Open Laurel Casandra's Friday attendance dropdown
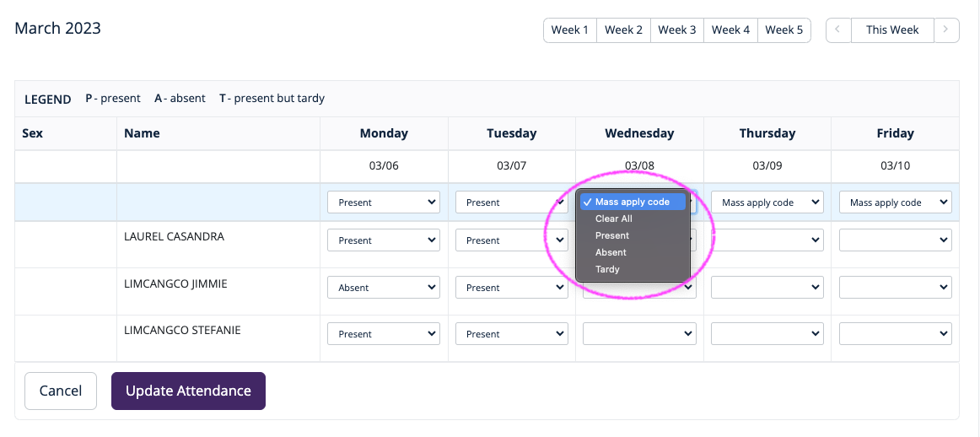This screenshot has width=980, height=437. pyautogui.click(x=895, y=240)
